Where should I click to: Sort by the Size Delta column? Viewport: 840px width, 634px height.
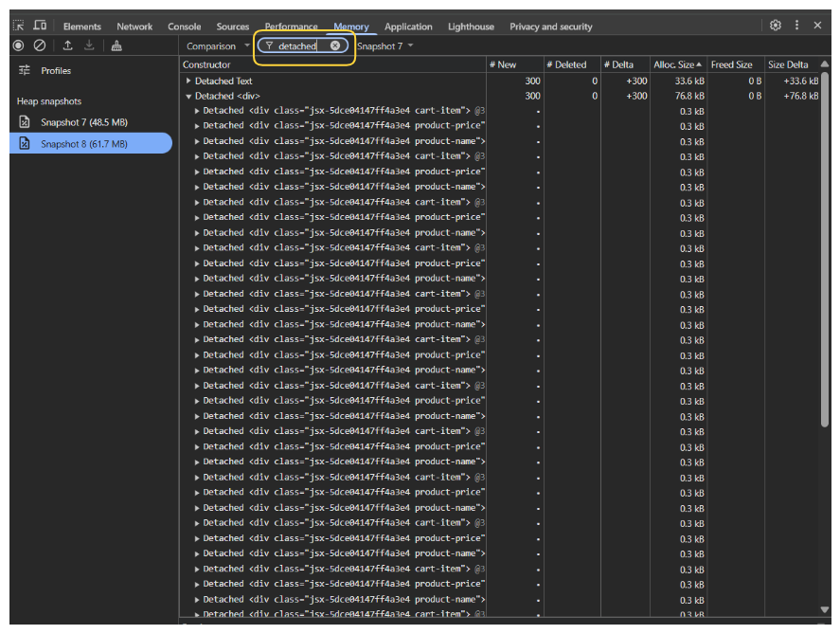(x=792, y=64)
